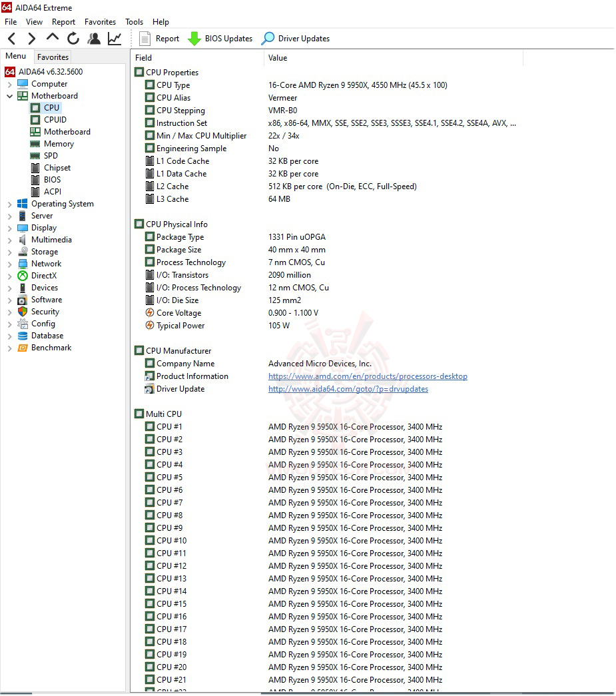Click the Security shield icon

tap(23, 312)
